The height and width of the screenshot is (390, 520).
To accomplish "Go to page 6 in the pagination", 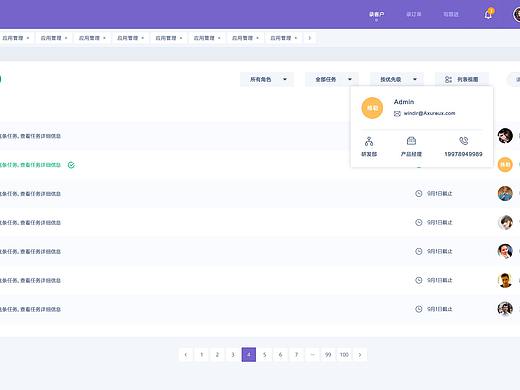I will click(280, 355).
